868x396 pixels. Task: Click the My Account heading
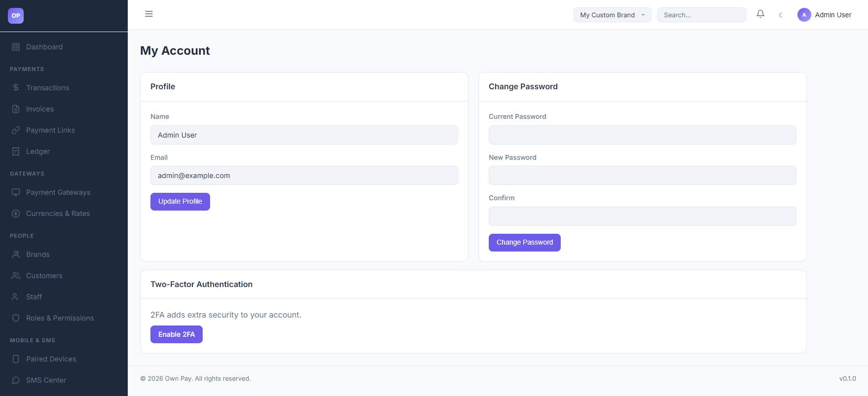click(x=175, y=51)
